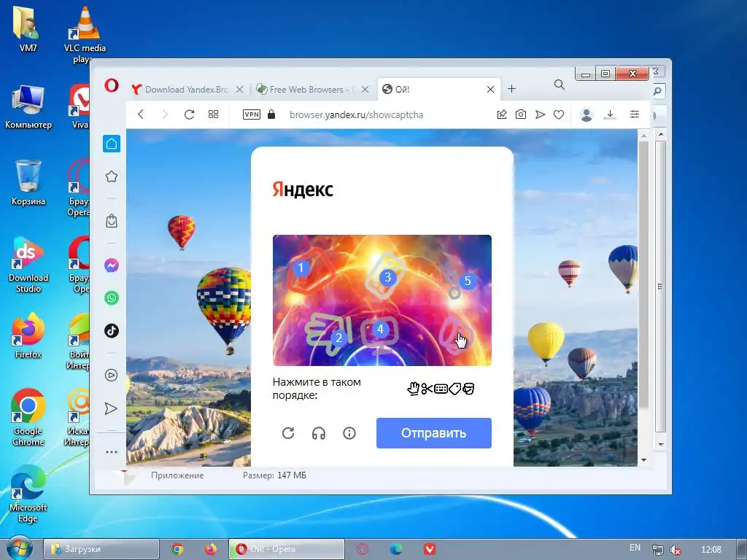Open sidebar Shopping bag icon
This screenshot has width=747, height=560.
coord(112,221)
